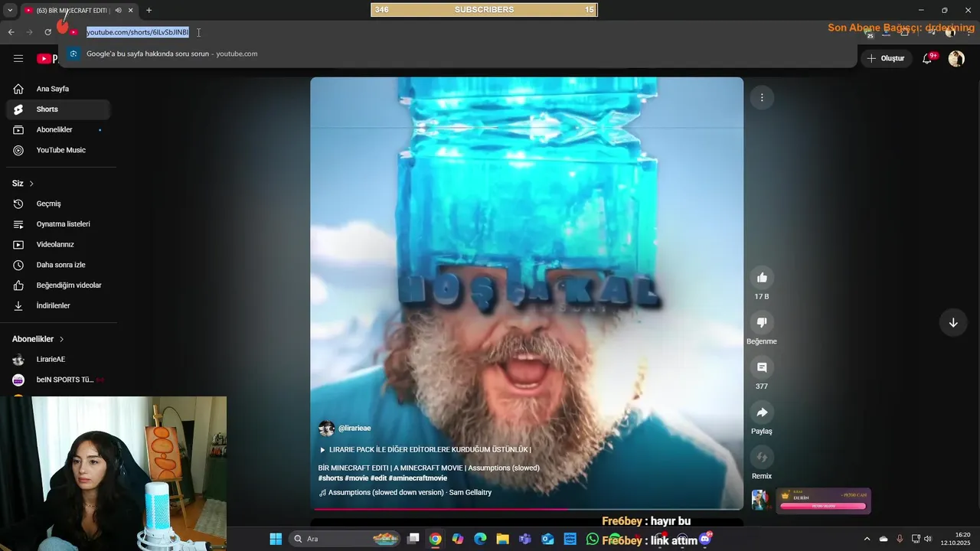Expand the Abonelikler section chevron
Image resolution: width=980 pixels, height=551 pixels.
61,339
